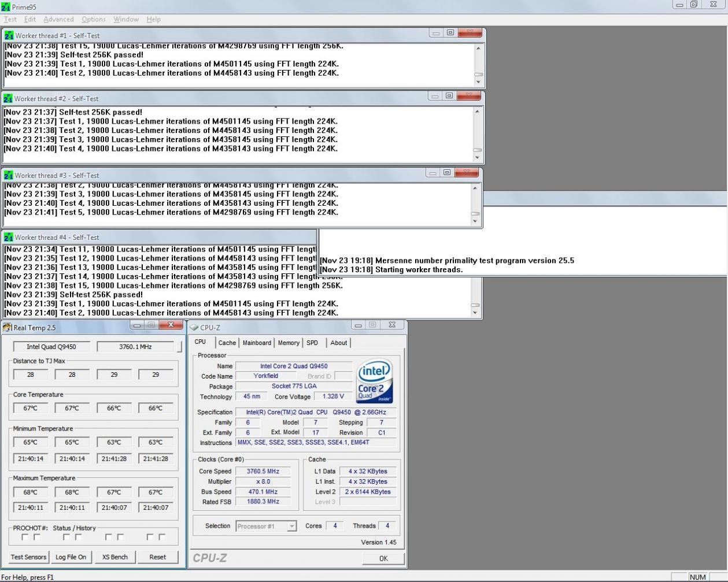The image size is (728, 582).
Task: Click the 'Starting worker threads.' log line
Action: [x=391, y=270]
